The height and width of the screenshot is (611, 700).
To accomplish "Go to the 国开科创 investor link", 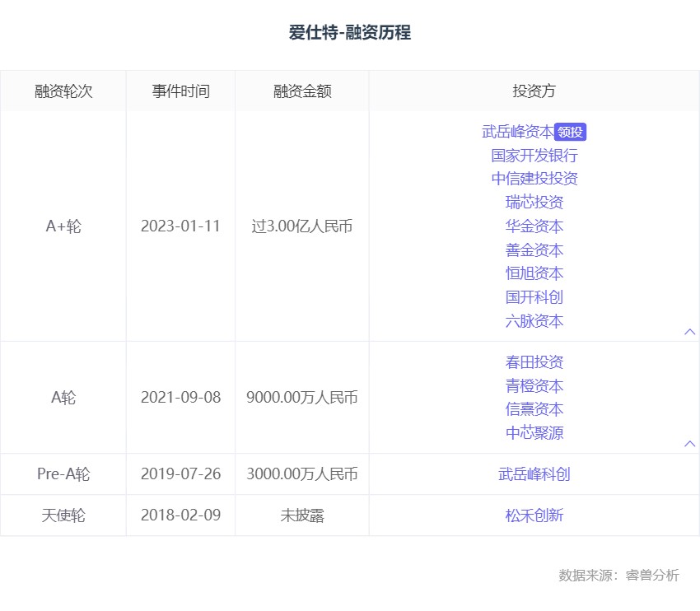I will tap(534, 297).
